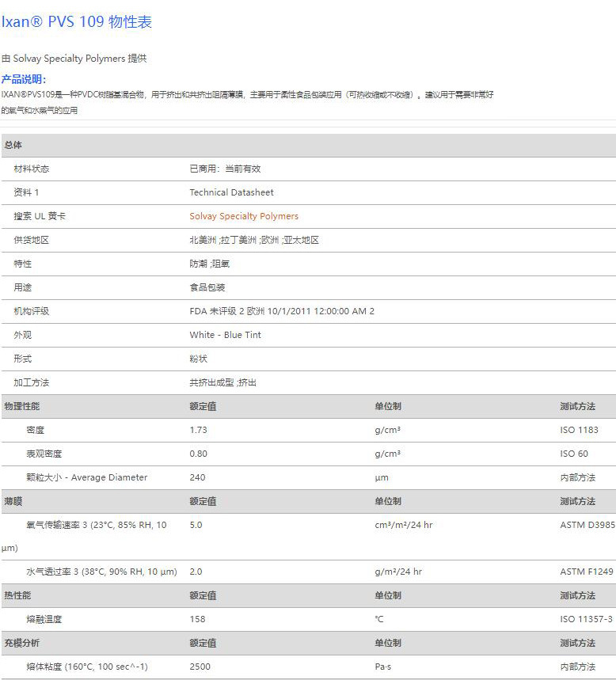The width and height of the screenshot is (616, 680).
Task: Click the ISO 1183 test method cell
Action: point(579,430)
